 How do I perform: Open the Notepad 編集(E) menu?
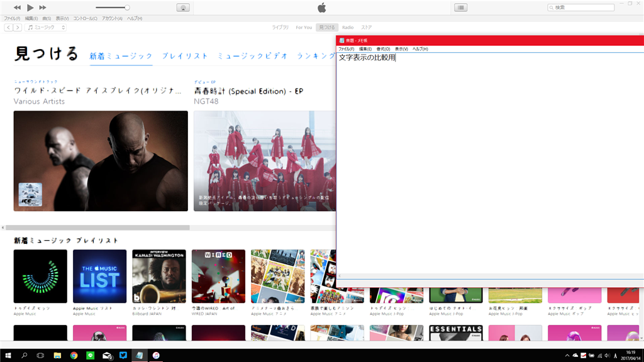(365, 49)
